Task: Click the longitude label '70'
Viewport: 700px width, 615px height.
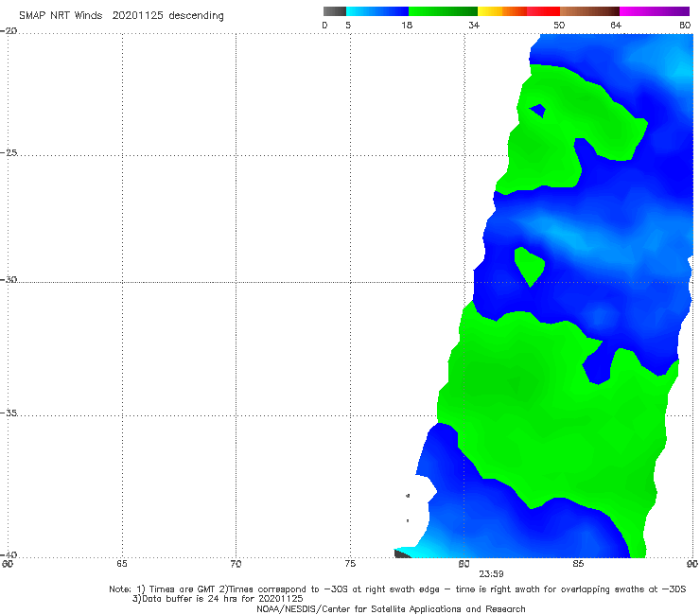Action: (236, 564)
